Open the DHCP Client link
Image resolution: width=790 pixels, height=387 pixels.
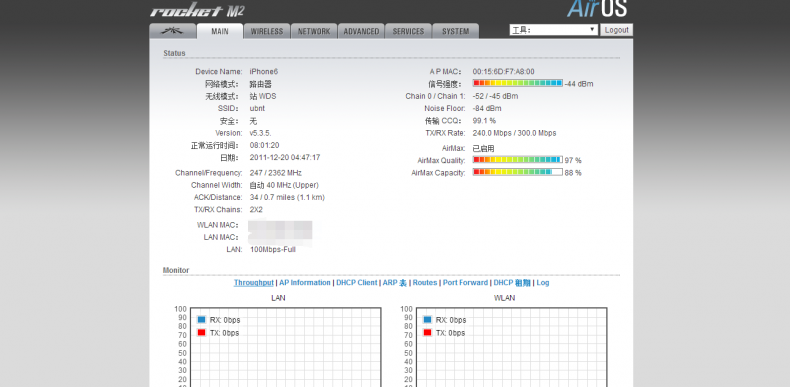coord(357,283)
